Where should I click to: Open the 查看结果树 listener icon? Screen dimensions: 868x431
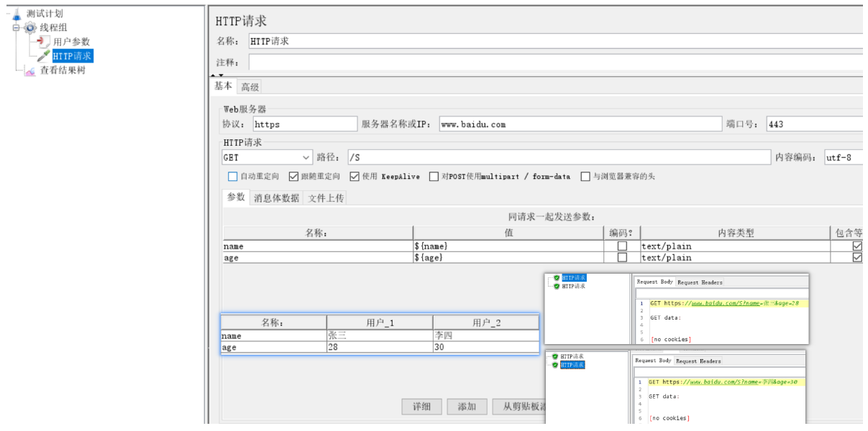(29, 70)
